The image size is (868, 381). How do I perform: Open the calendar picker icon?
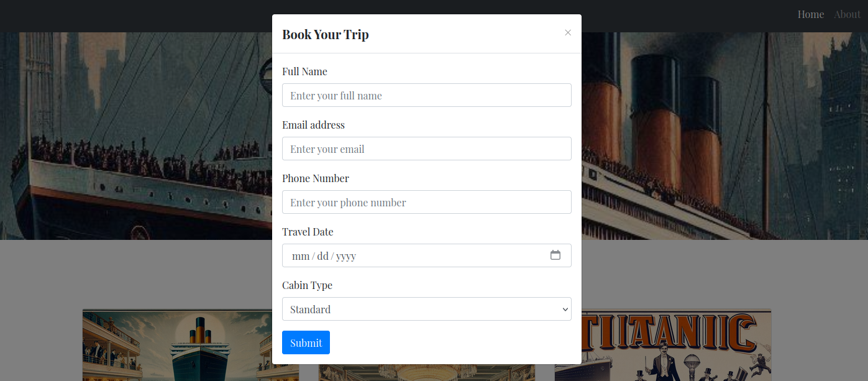[555, 255]
